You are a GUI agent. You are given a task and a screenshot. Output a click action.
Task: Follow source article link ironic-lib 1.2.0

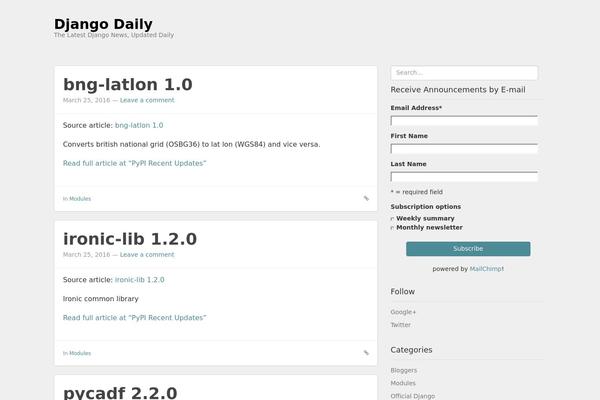click(x=140, y=280)
